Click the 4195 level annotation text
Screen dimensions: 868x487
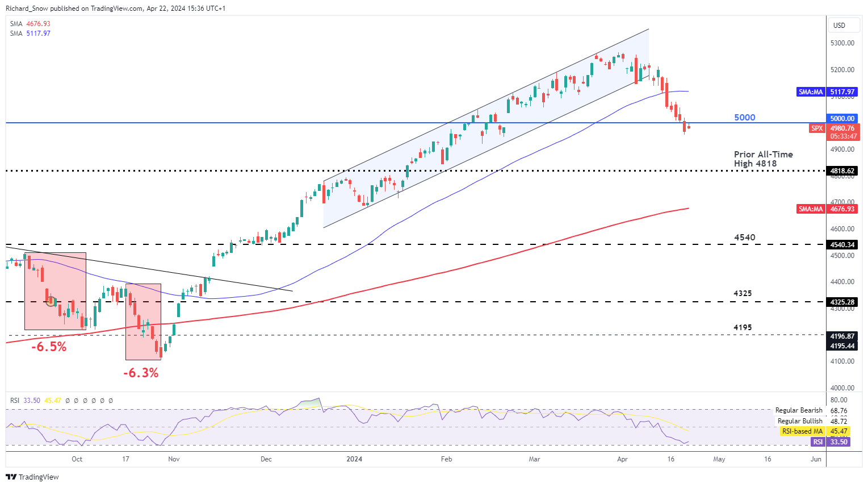click(743, 327)
